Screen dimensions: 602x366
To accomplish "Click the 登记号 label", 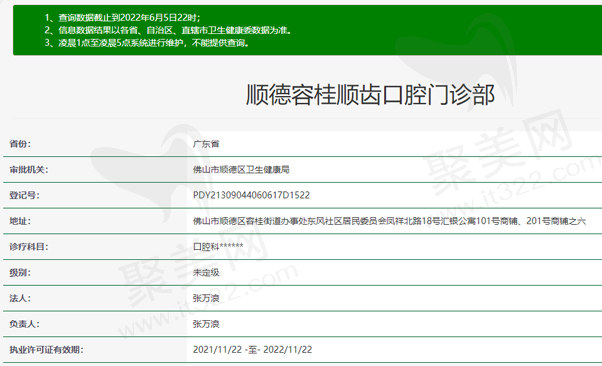I will coord(24,195).
